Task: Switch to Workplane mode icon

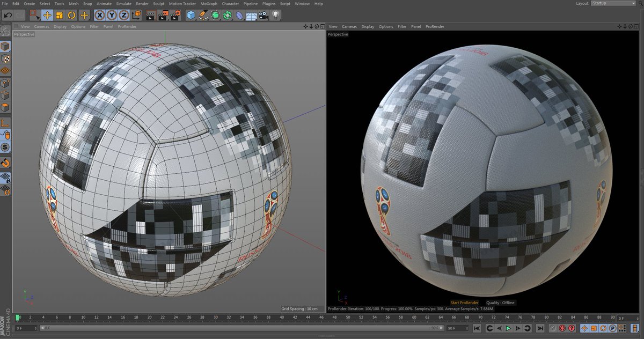Action: tap(5, 71)
